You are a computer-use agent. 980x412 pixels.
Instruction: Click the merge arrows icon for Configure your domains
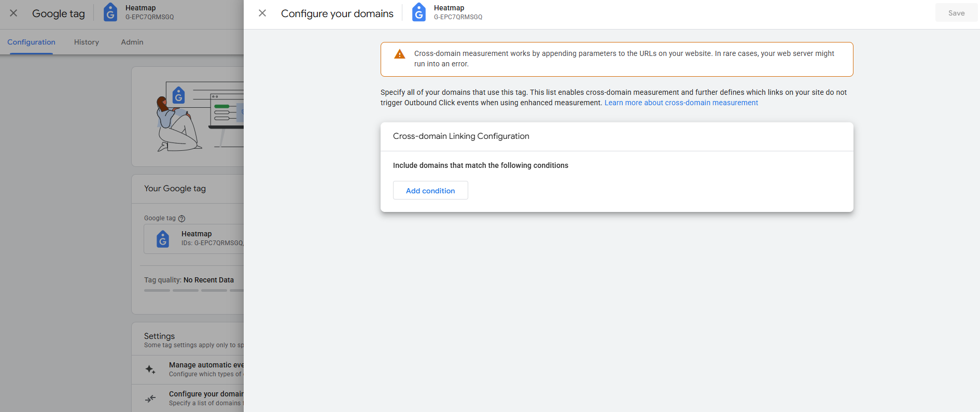150,399
